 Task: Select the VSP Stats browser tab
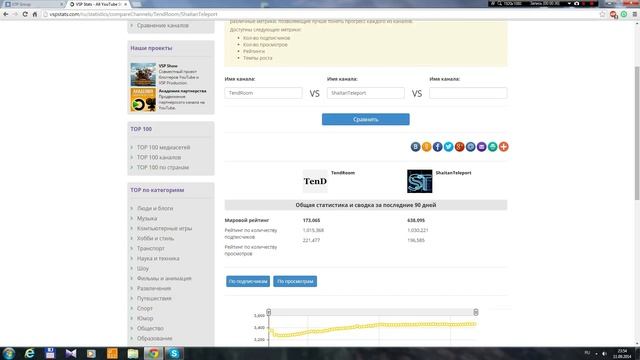[98, 4]
